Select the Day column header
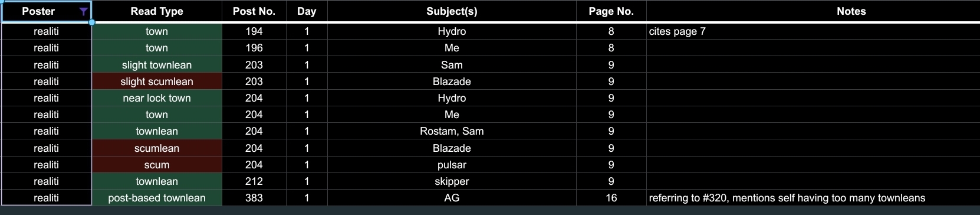 tap(307, 11)
